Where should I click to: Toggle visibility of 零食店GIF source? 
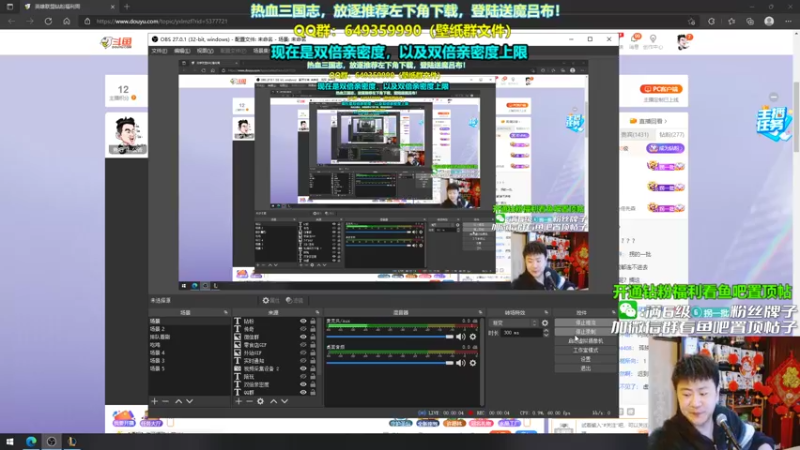tap(303, 345)
